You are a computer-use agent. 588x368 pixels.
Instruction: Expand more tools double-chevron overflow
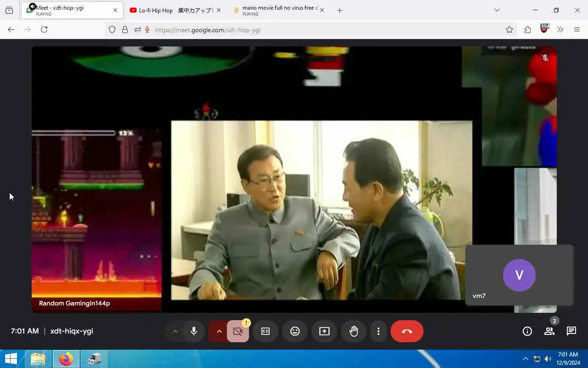tap(560, 29)
